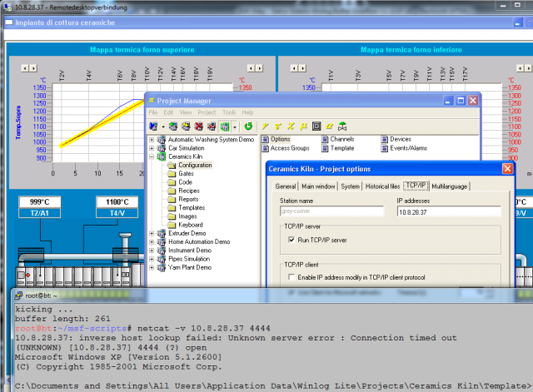The image size is (533, 392).
Task: Close the Ceramics Kiln Project options dialog
Action: pyautogui.click(x=507, y=168)
